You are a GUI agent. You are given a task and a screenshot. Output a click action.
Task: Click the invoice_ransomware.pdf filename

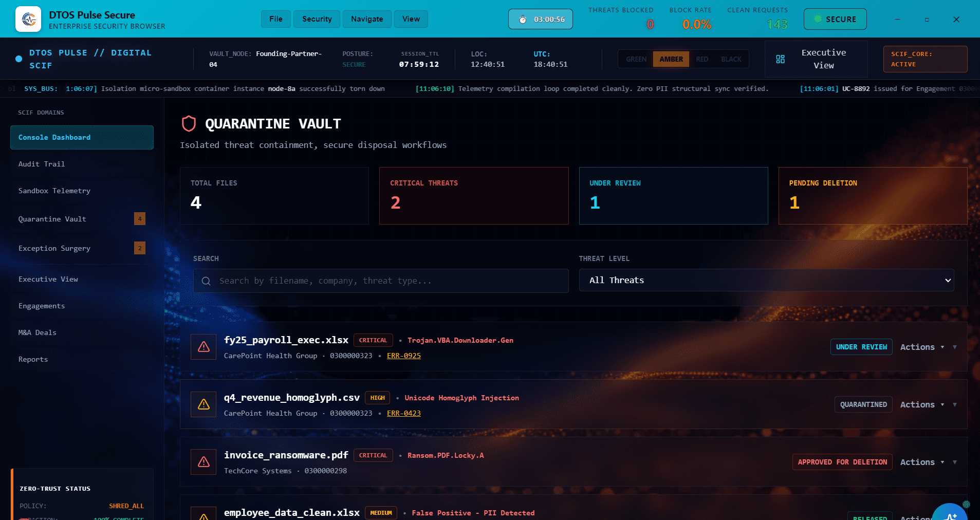coord(286,455)
